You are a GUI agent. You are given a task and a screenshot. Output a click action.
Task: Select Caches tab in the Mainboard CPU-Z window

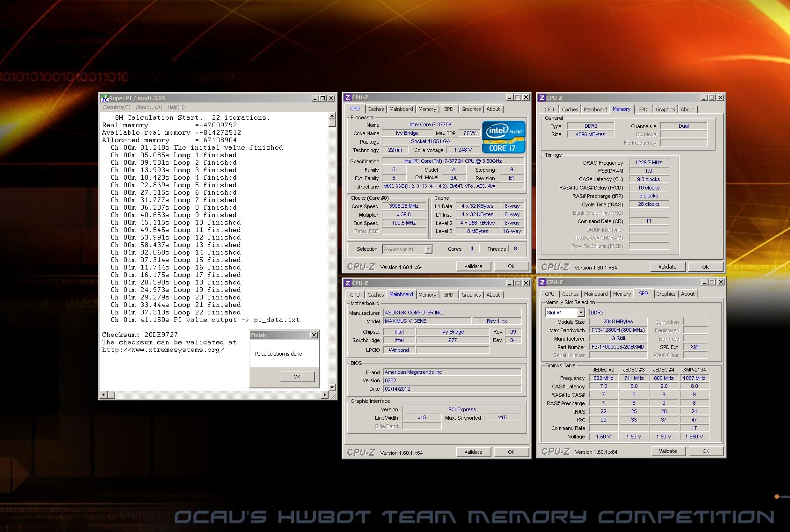(375, 295)
